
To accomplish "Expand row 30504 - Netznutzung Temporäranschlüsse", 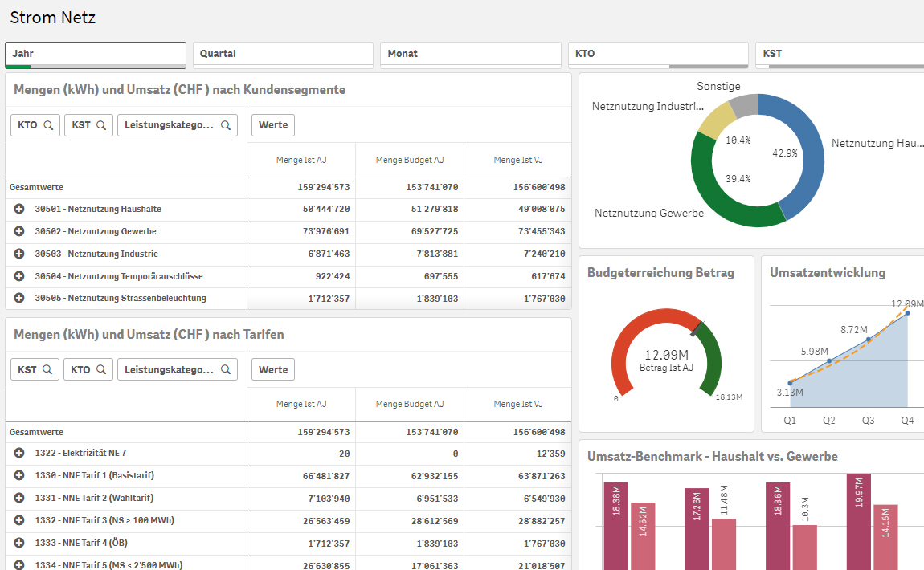I will tap(18, 275).
